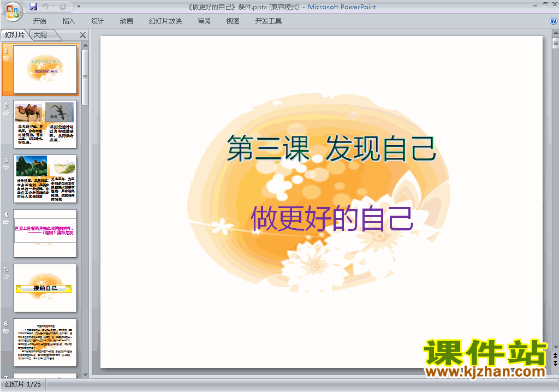
Task: Open the 开发工具 ribbon tab
Action: [x=269, y=21]
